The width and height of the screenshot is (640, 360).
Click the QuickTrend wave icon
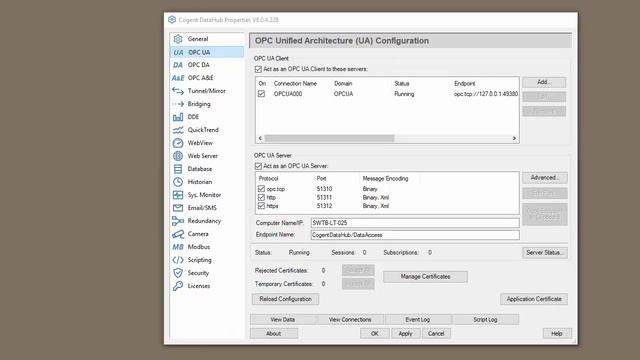(x=178, y=130)
